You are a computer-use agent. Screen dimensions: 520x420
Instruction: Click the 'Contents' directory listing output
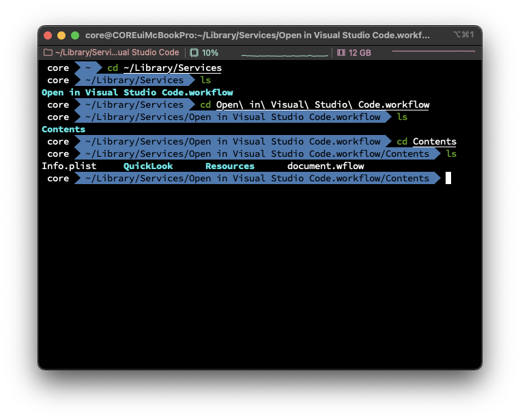click(x=63, y=129)
